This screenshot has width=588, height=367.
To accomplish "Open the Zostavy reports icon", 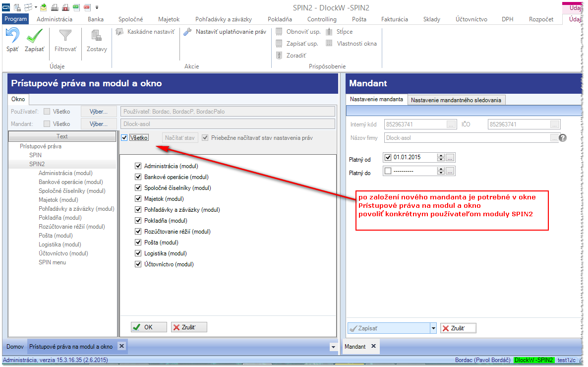I will (96, 36).
